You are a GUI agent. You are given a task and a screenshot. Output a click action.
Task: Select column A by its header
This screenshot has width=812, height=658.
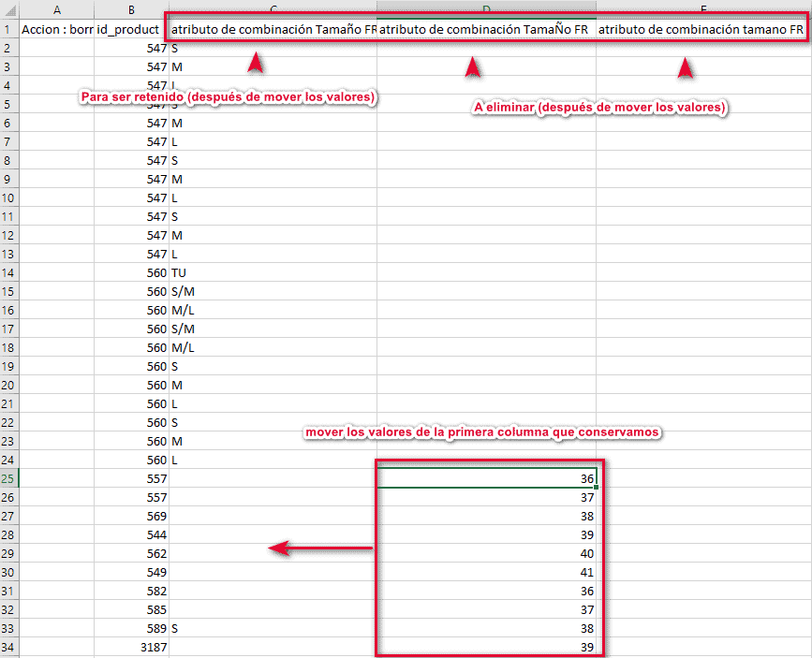tap(56, 9)
